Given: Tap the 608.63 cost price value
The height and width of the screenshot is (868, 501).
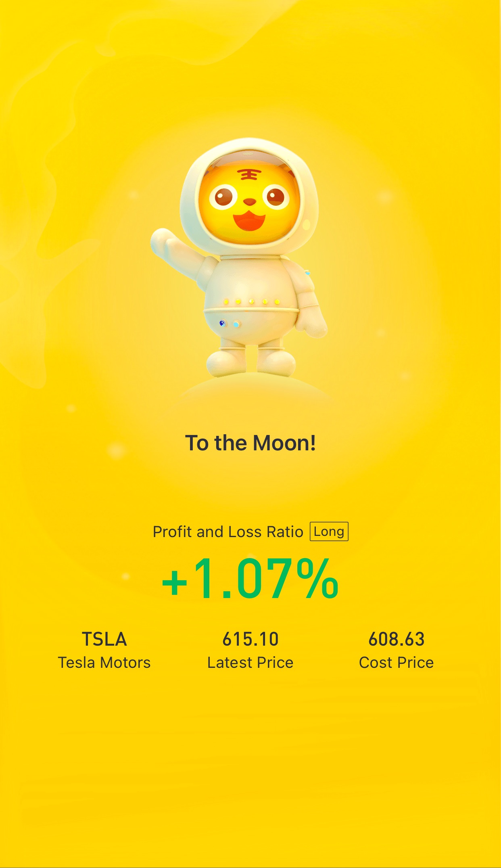Looking at the screenshot, I should [397, 639].
